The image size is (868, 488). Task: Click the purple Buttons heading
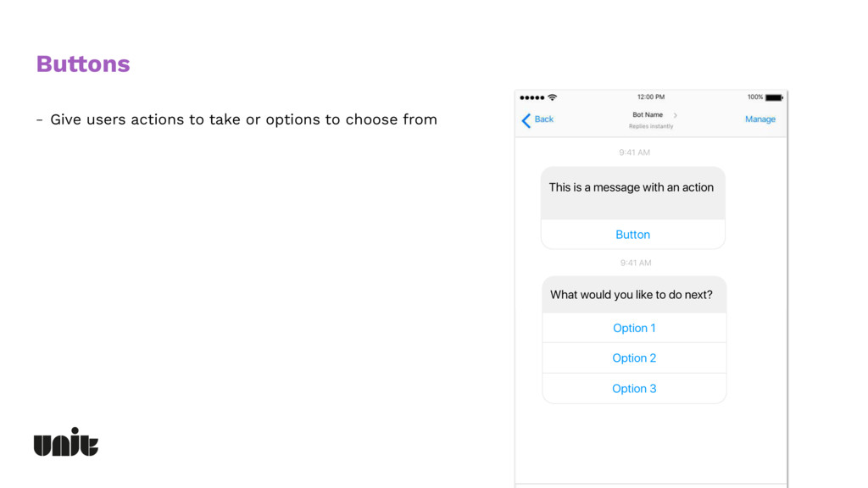[83, 64]
